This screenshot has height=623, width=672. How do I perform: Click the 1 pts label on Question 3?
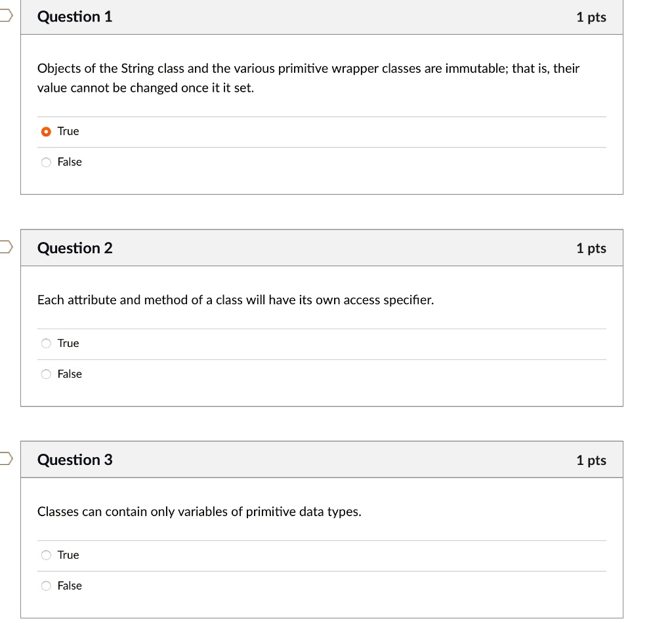593,460
